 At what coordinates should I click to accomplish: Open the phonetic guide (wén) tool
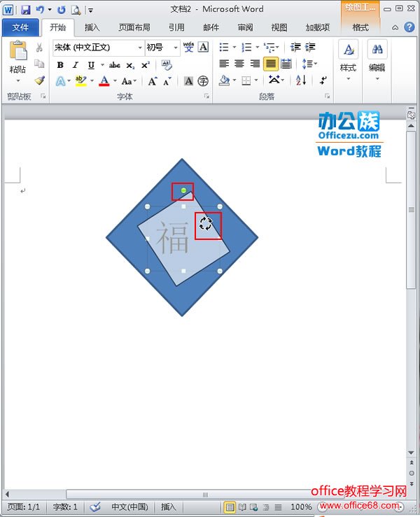(188, 48)
